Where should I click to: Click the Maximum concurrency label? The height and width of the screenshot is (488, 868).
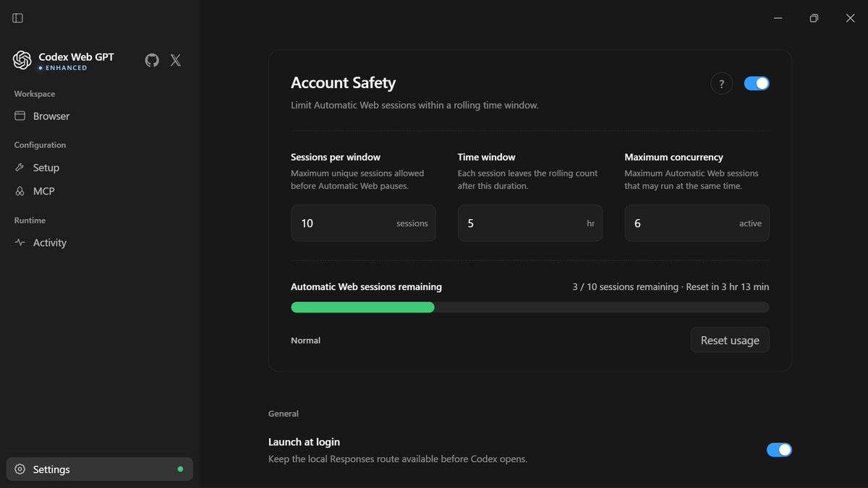pos(674,157)
